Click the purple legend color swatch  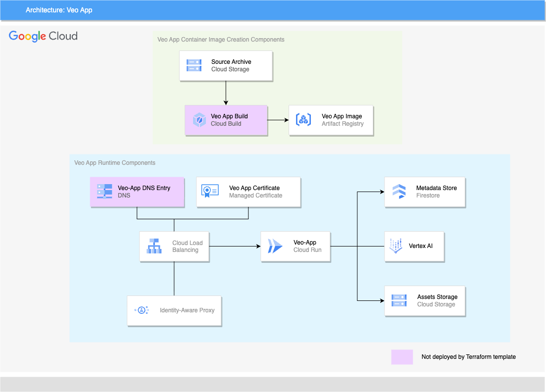402,357
